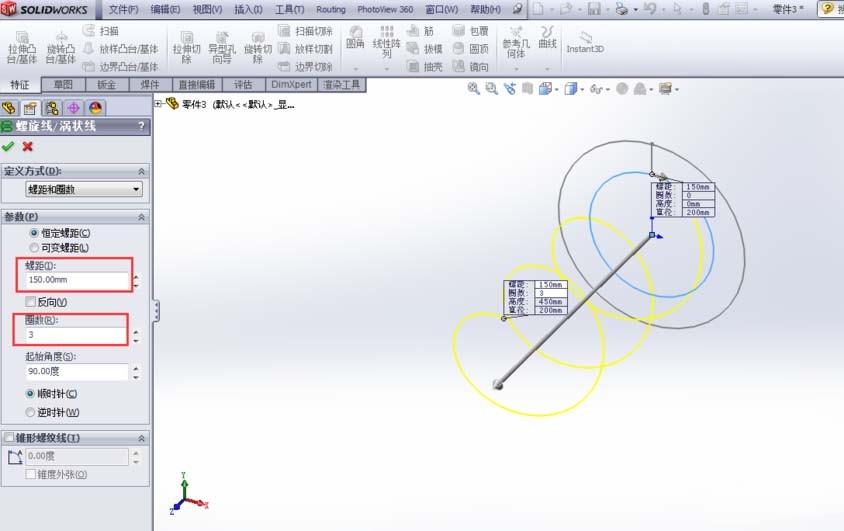
Task: Click the 起始角度 spinner arrows
Action: coord(136,372)
